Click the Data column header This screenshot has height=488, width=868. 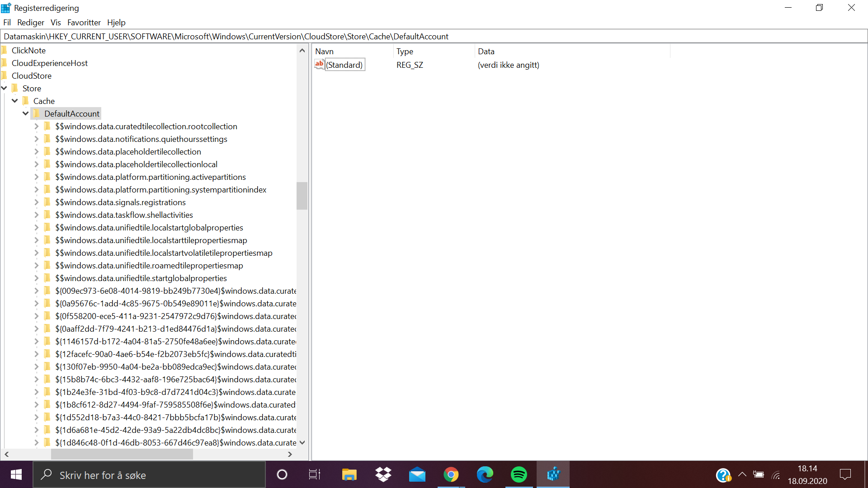click(x=486, y=52)
